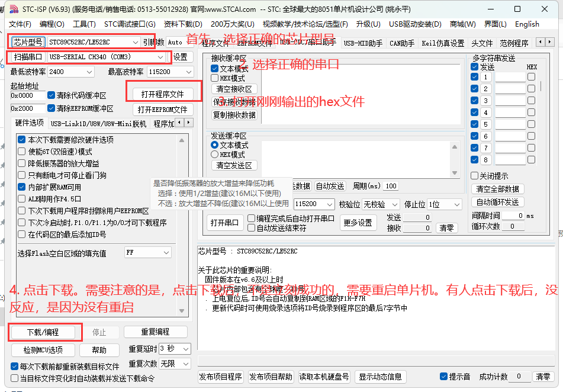Toggle 只有断电才可停止看门狗 option
This screenshot has width=563, height=392.
22,175
